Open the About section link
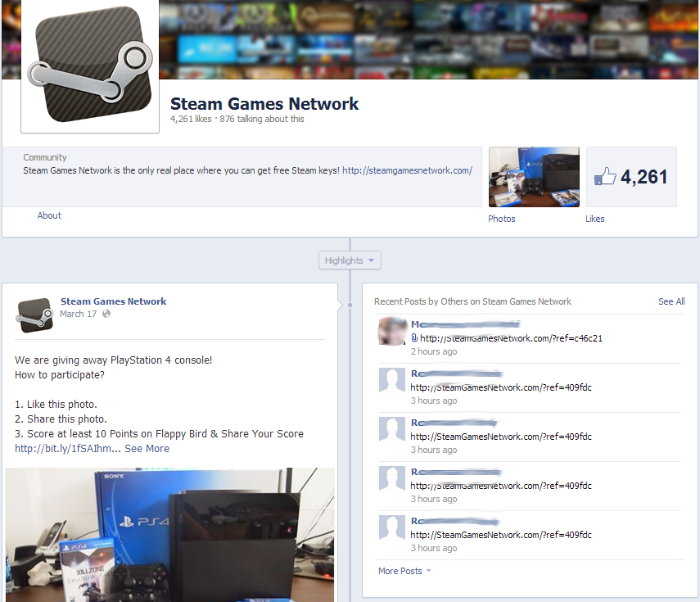Image resolution: width=700 pixels, height=602 pixels. coord(49,215)
